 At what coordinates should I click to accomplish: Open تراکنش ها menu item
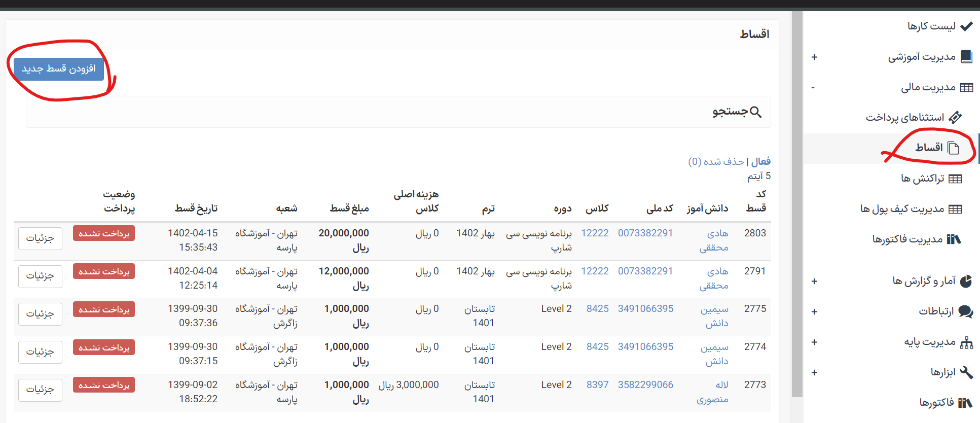tap(922, 179)
